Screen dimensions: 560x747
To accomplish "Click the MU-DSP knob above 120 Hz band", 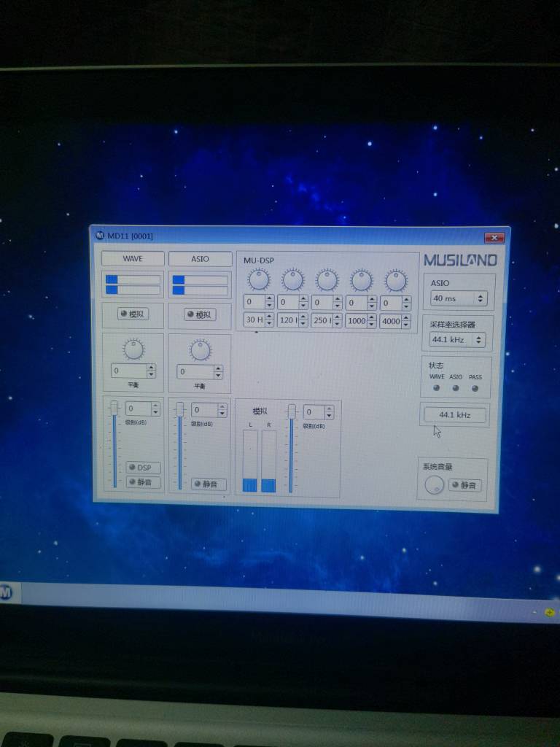I will pos(292,279).
